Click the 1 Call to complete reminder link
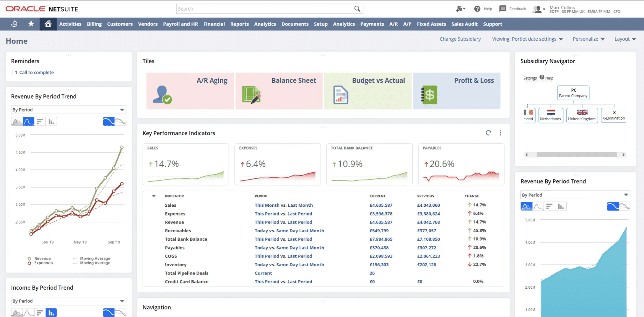Viewport: 644px width, 317px height. [x=36, y=72]
